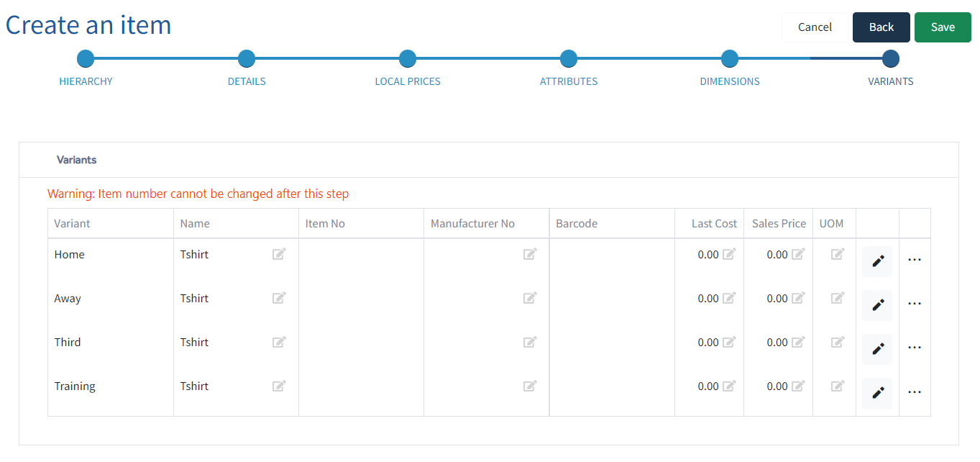The image size is (980, 462).
Task: Click the Create an item title
Action: (x=88, y=25)
